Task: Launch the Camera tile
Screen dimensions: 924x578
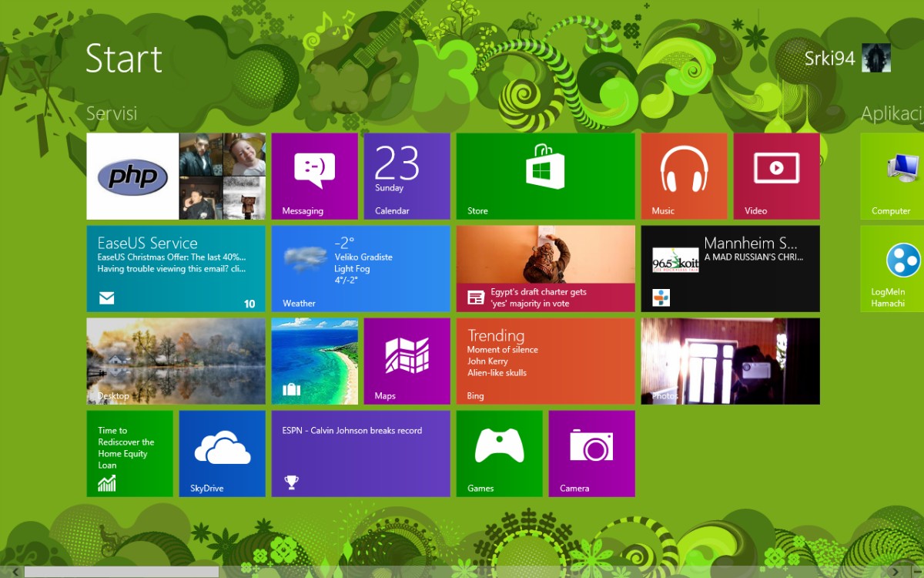Action: 591,454
